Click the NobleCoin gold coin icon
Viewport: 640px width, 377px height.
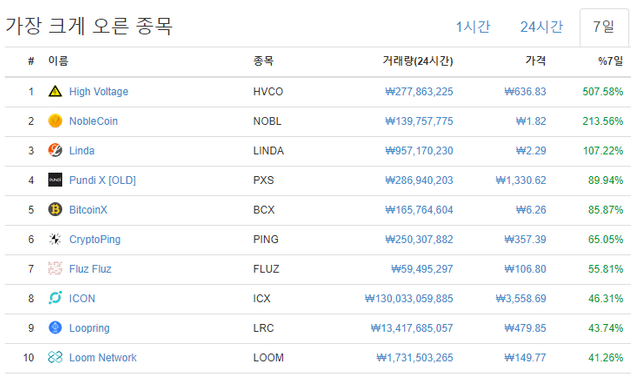[55, 121]
